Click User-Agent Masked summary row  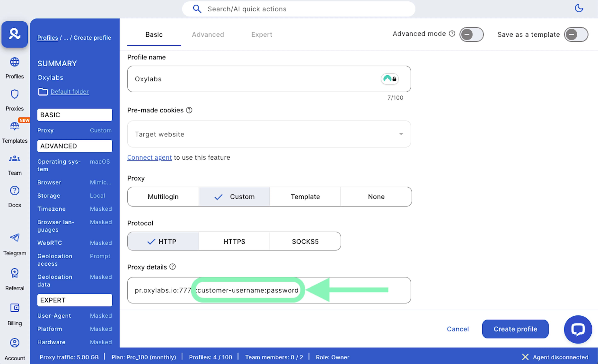pyautogui.click(x=74, y=315)
